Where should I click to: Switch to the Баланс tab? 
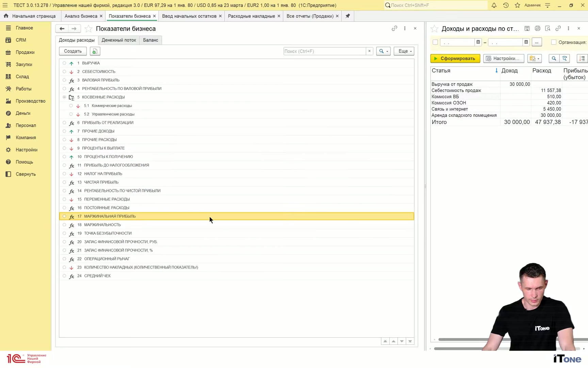point(150,40)
